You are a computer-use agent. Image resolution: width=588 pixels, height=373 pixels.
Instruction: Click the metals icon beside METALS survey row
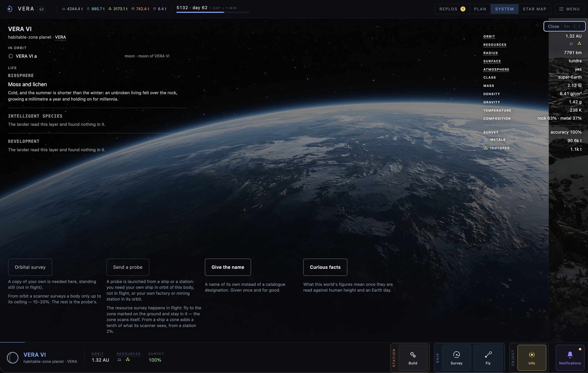[486, 140]
